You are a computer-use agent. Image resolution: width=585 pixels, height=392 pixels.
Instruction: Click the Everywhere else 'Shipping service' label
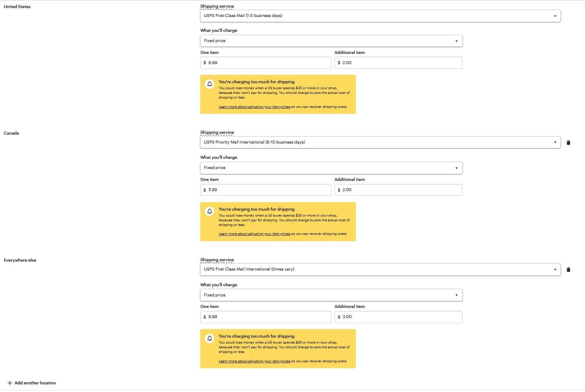point(217,260)
